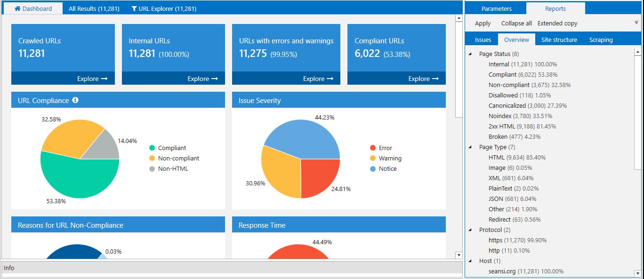644x279 pixels.
Task: Open the All Results tab
Action: [x=94, y=8]
